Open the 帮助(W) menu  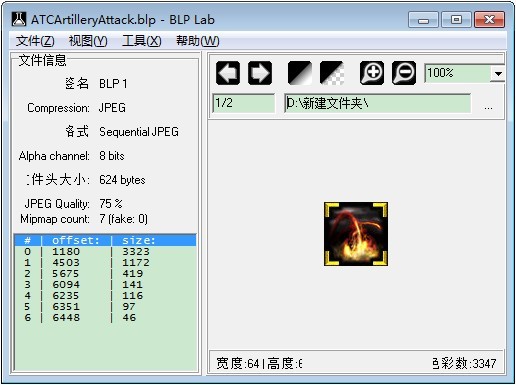[197, 41]
